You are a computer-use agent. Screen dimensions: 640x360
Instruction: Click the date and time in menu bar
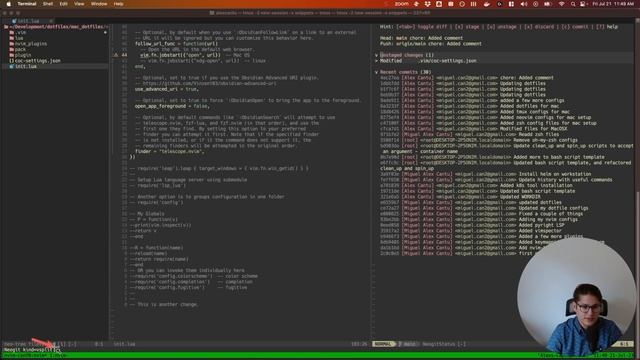pos(613,4)
